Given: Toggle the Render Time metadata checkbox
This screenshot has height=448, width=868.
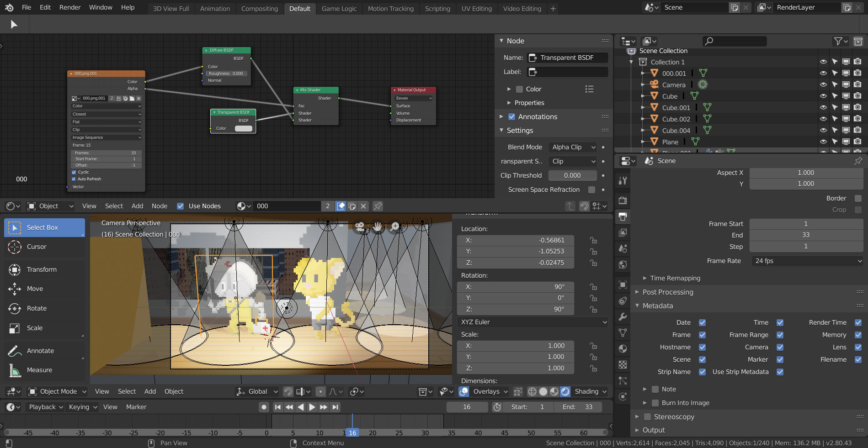Looking at the screenshot, I should [x=858, y=322].
